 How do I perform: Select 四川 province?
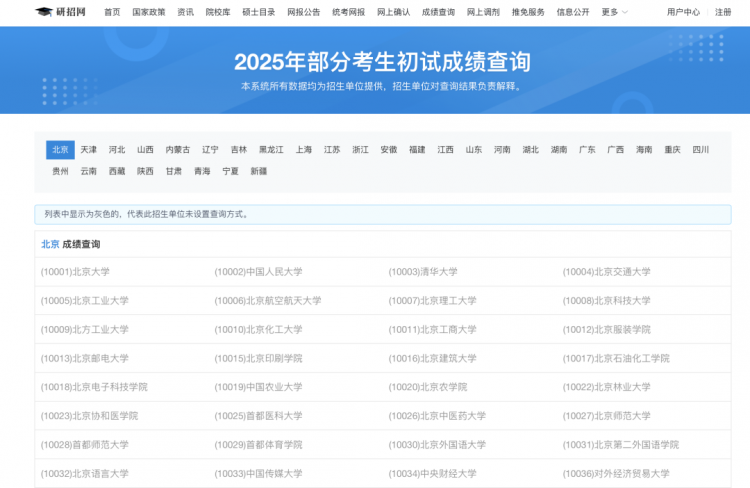tap(701, 150)
